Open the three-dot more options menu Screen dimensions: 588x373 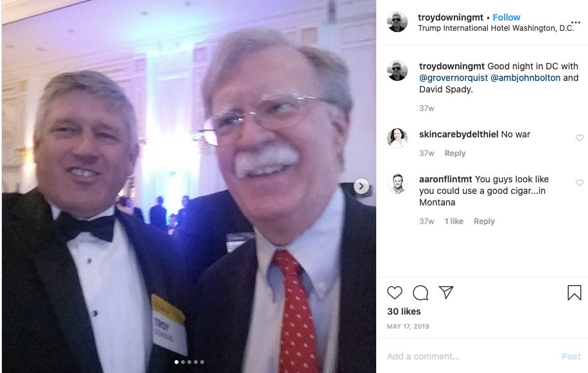(x=576, y=22)
